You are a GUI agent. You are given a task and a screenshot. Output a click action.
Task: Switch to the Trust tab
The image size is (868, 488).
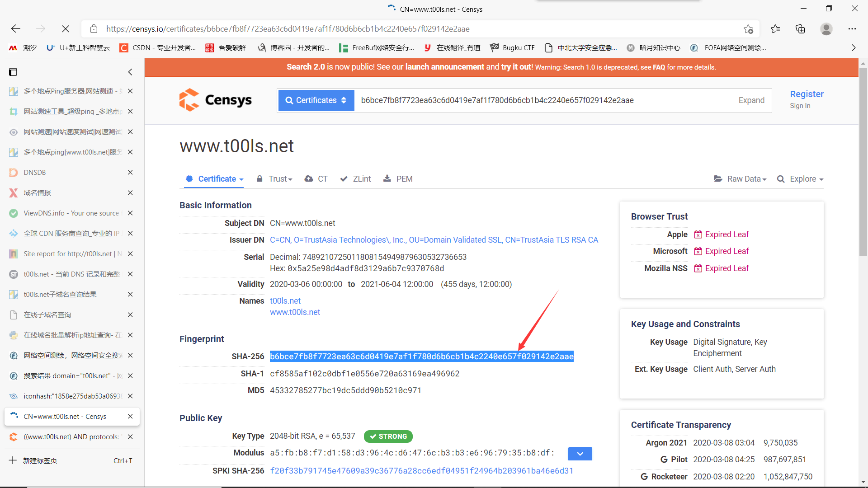[x=277, y=179]
